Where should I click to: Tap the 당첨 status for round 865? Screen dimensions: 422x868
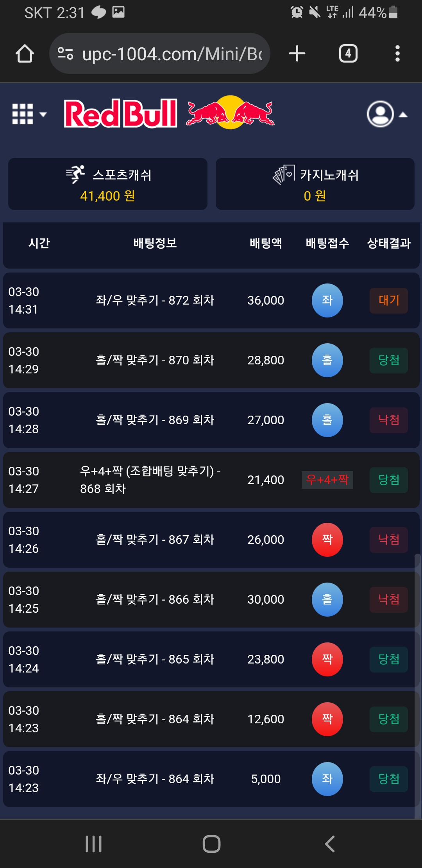tap(388, 659)
